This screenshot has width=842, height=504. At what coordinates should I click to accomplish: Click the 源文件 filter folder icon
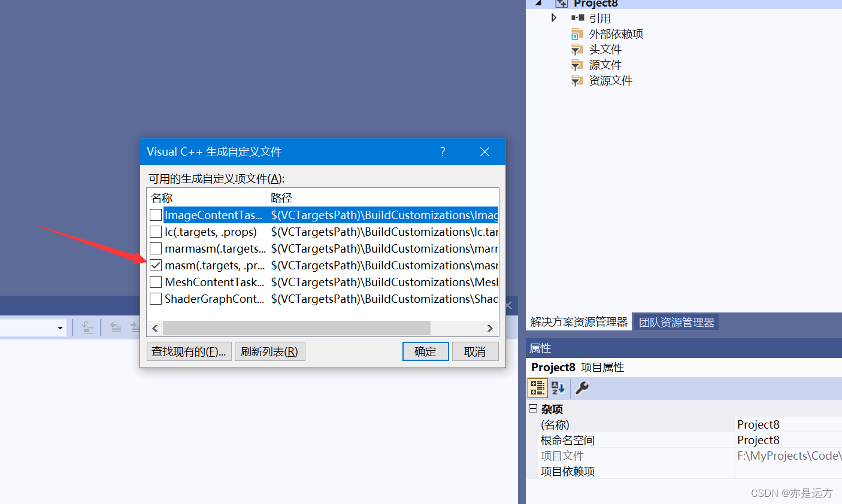point(577,65)
